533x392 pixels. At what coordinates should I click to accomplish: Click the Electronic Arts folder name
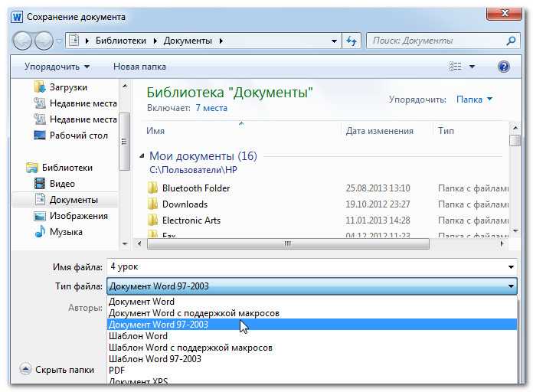191,220
